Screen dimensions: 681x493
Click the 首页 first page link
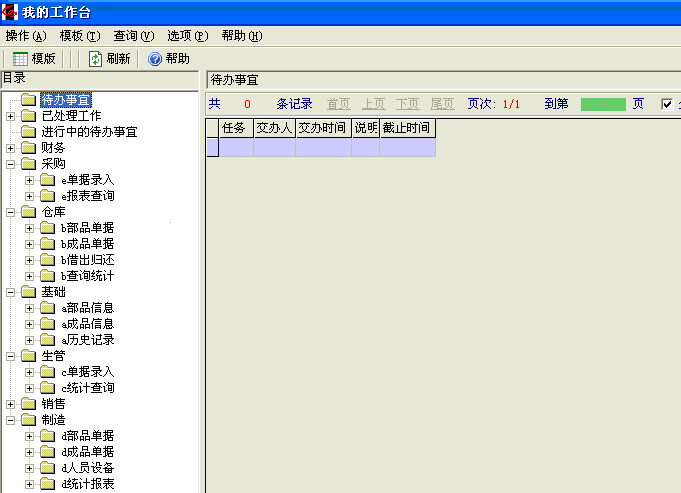click(338, 104)
